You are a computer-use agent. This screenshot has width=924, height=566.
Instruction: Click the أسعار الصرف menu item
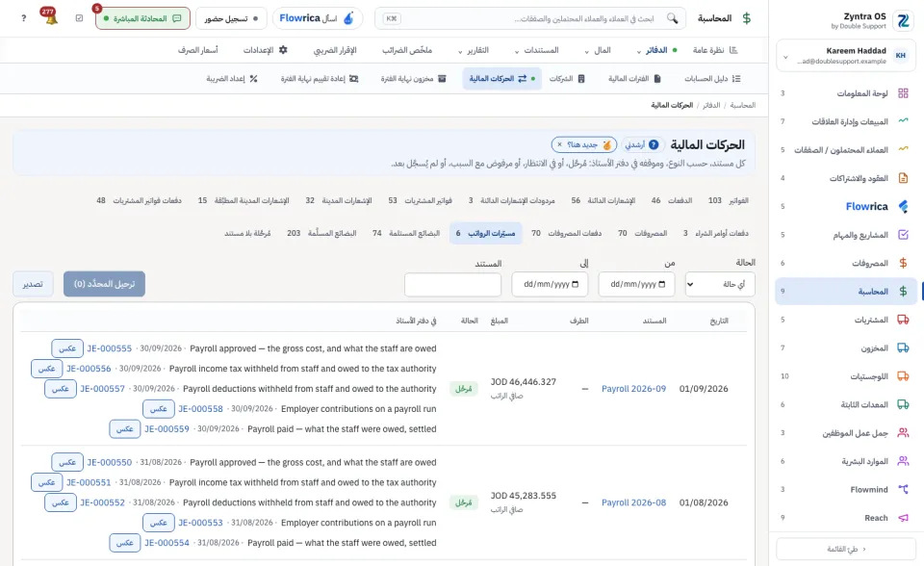click(198, 50)
